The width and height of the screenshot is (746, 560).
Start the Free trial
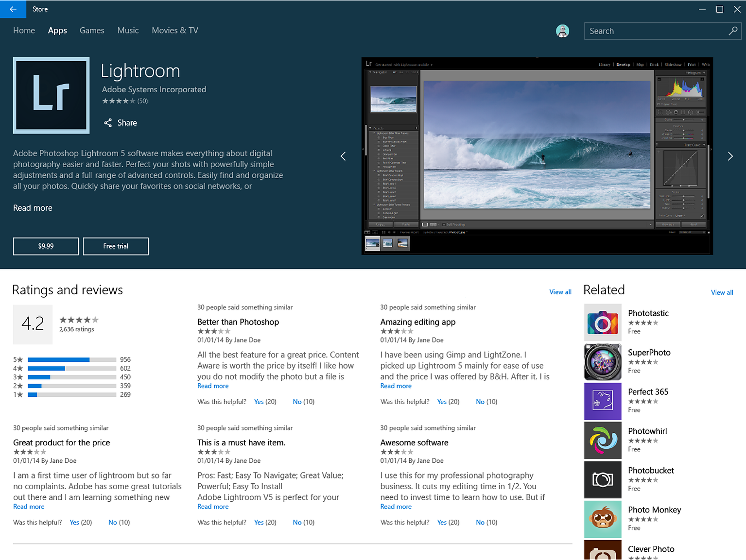click(116, 246)
